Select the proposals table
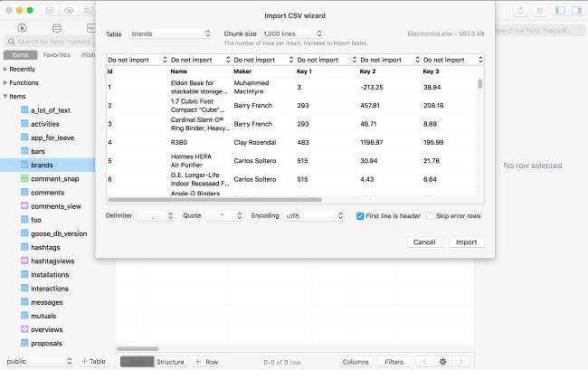The image size is (588, 370). click(46, 343)
